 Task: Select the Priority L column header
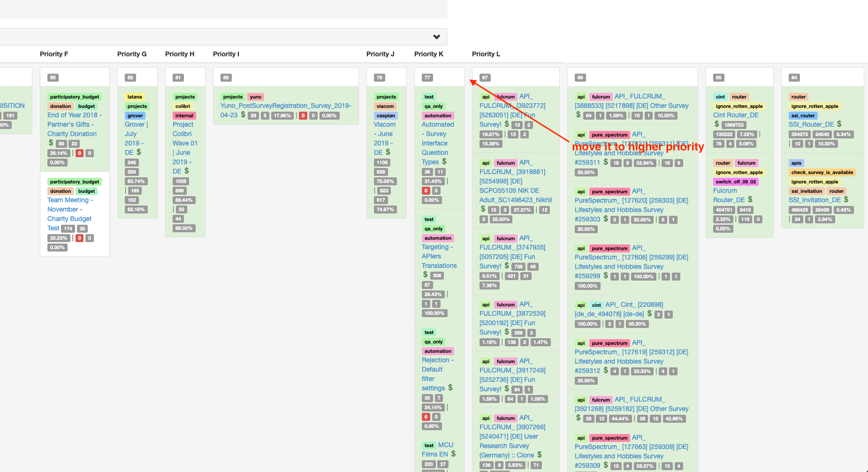click(486, 54)
